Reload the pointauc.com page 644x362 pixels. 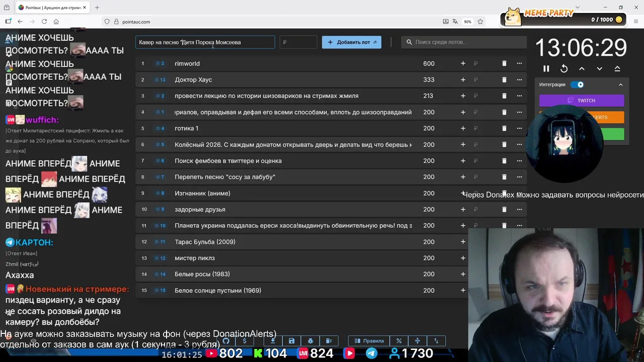click(x=44, y=22)
